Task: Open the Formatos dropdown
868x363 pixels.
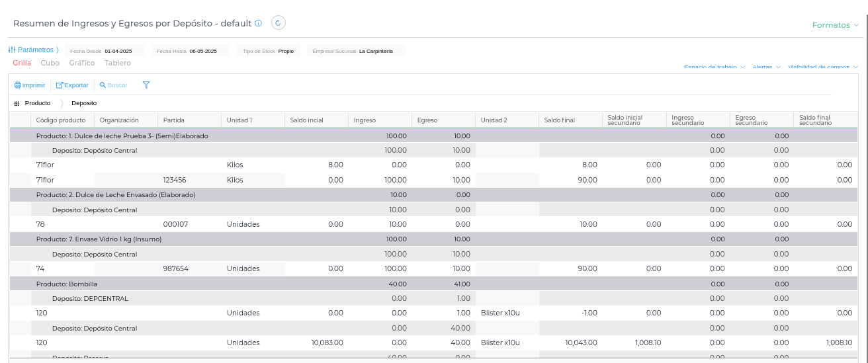Action: pyautogui.click(x=835, y=25)
